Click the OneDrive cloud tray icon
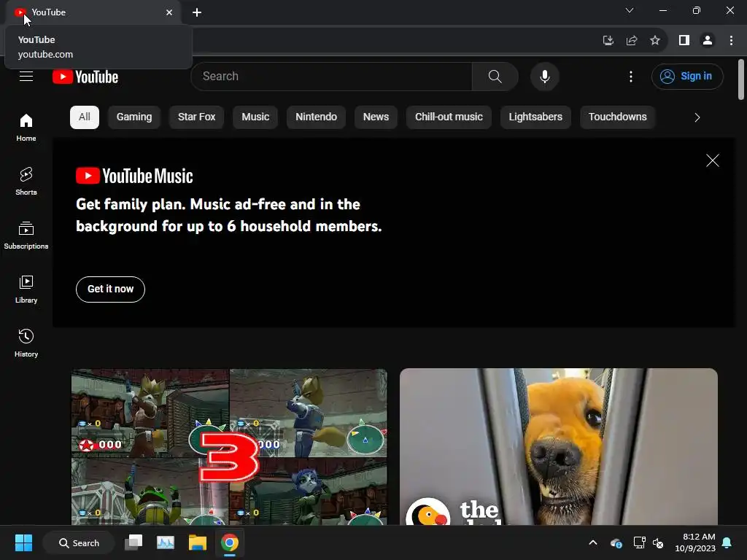This screenshot has width=747, height=560. tap(616, 542)
